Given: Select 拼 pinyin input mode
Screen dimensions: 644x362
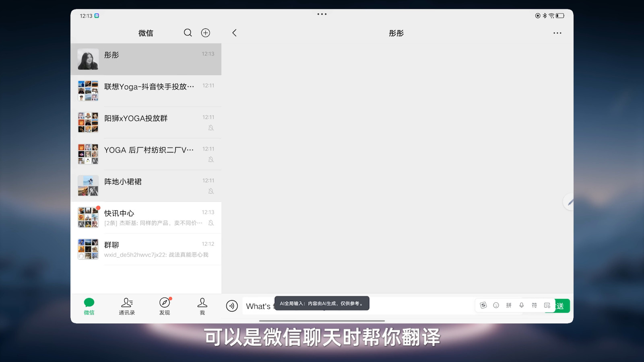Looking at the screenshot, I should click(x=509, y=305).
